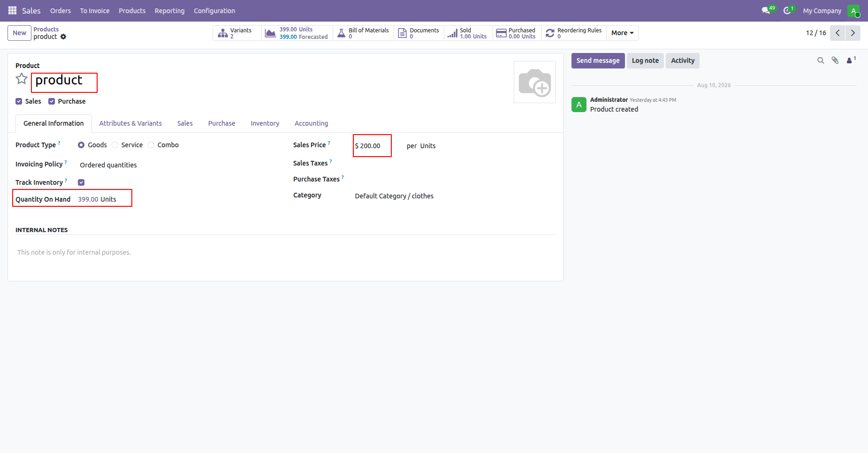Image resolution: width=868 pixels, height=453 pixels.
Task: Click the Products breadcrumb link
Action: click(46, 29)
